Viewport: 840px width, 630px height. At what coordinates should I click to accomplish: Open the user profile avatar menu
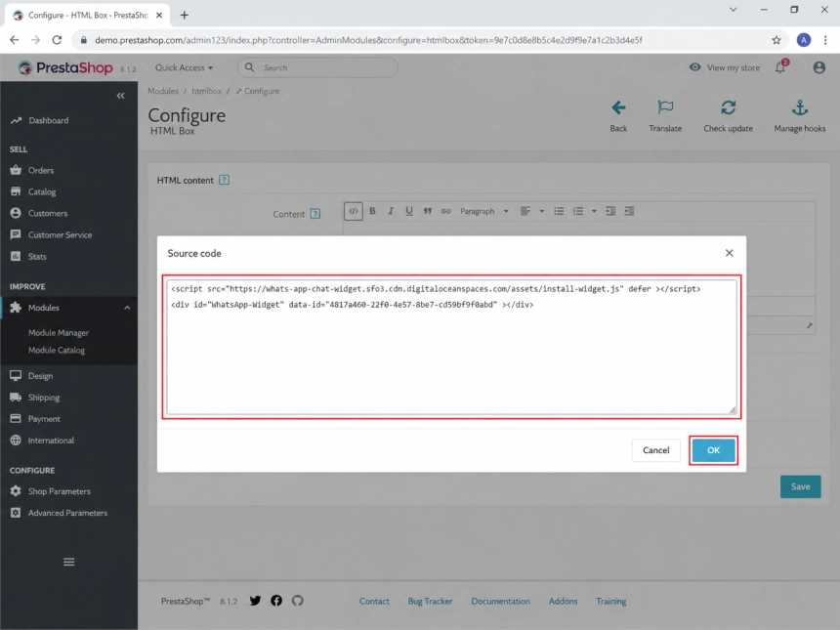pyautogui.click(x=819, y=67)
